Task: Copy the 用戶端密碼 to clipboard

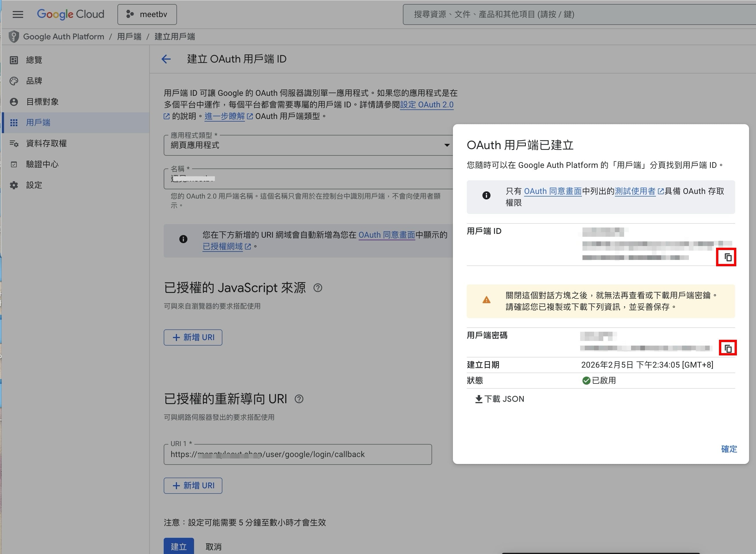Action: 728,348
